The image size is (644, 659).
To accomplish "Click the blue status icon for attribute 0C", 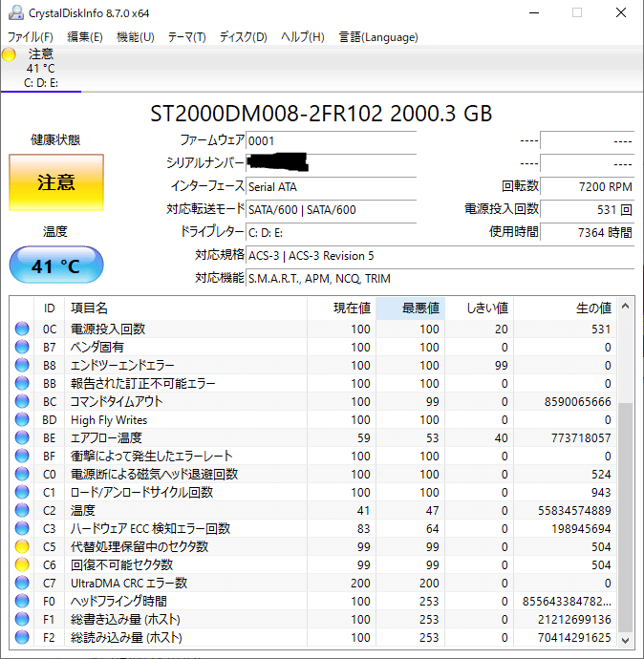I will click(22, 329).
